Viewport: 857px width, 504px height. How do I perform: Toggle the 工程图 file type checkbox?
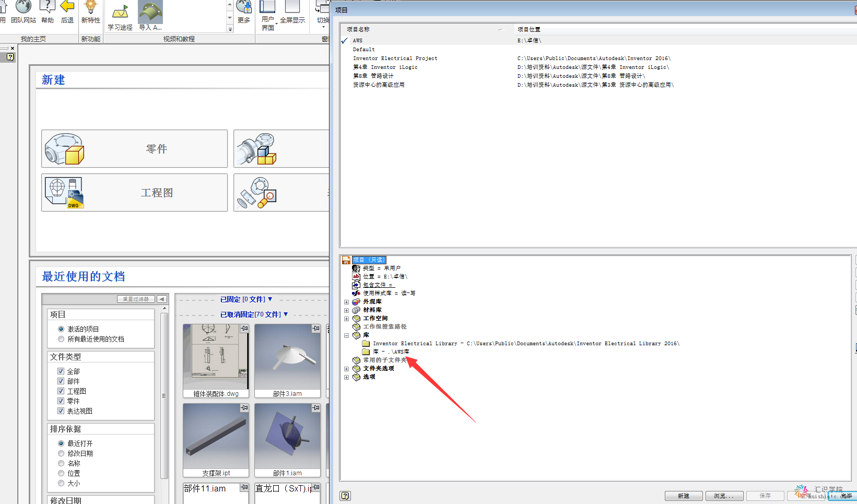(61, 391)
